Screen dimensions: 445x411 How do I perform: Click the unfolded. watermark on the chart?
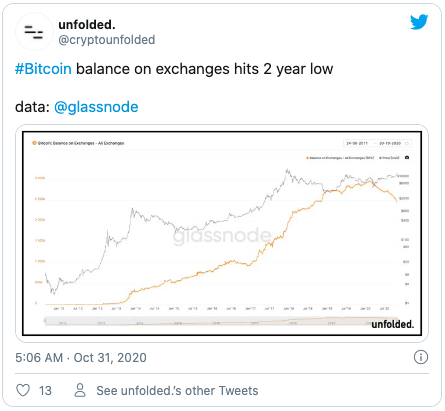tap(393, 324)
